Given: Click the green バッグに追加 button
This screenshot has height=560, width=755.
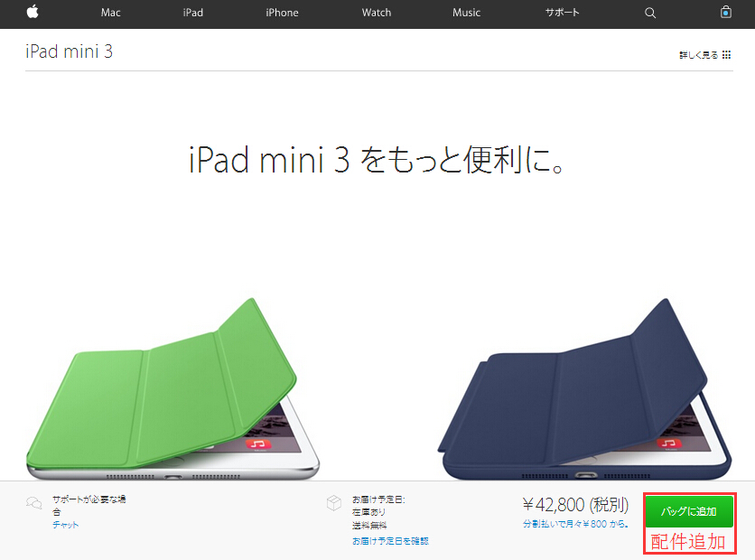Looking at the screenshot, I should [x=689, y=511].
